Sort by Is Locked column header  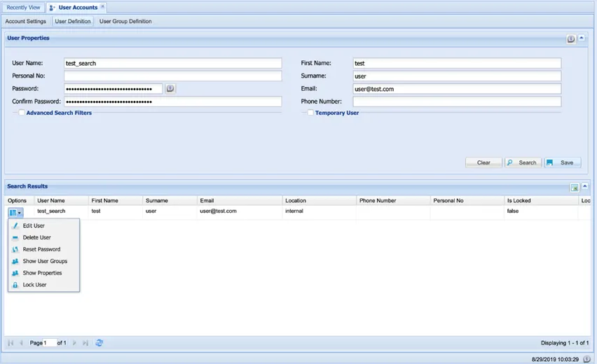[x=541, y=200]
